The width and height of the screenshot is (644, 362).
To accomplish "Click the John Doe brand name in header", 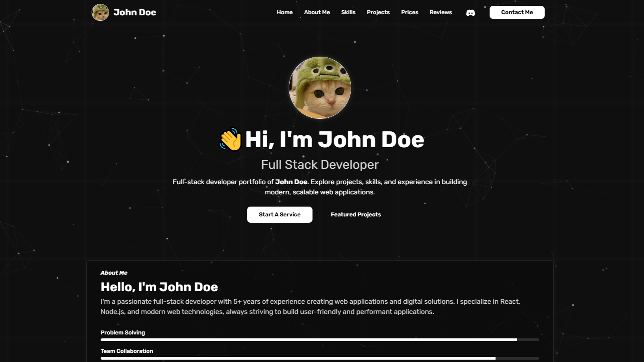I will [135, 13].
